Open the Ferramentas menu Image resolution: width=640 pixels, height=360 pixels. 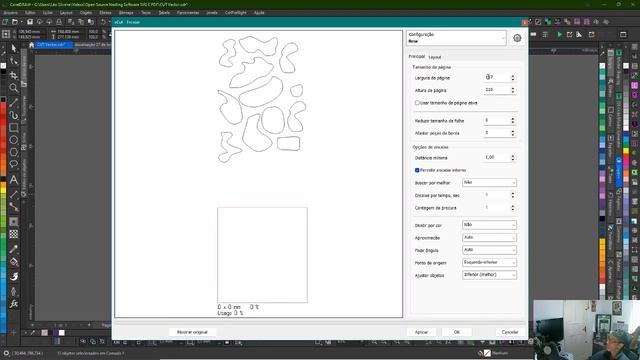[188, 13]
